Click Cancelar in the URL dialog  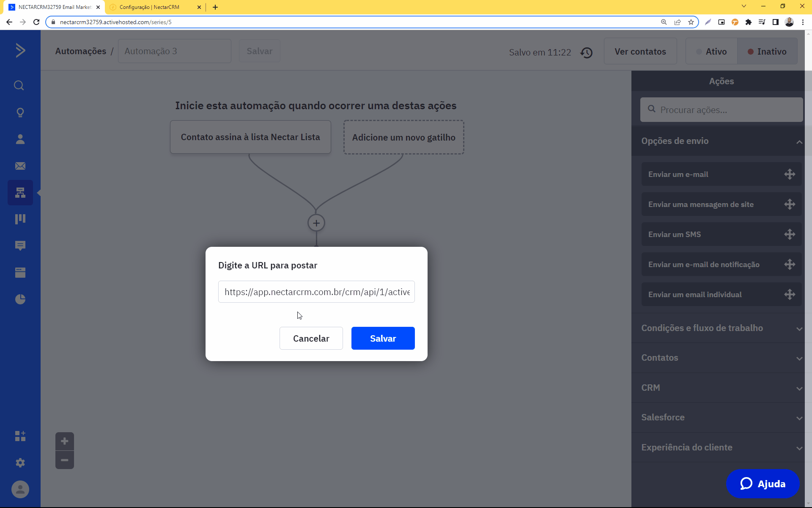pos(311,338)
